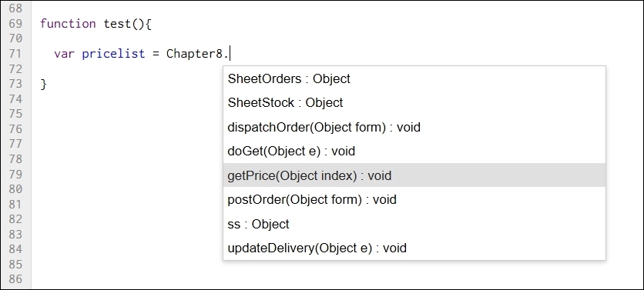This screenshot has width=644, height=290.
Task: Click line number 79 in gutter
Action: pyautogui.click(x=15, y=175)
